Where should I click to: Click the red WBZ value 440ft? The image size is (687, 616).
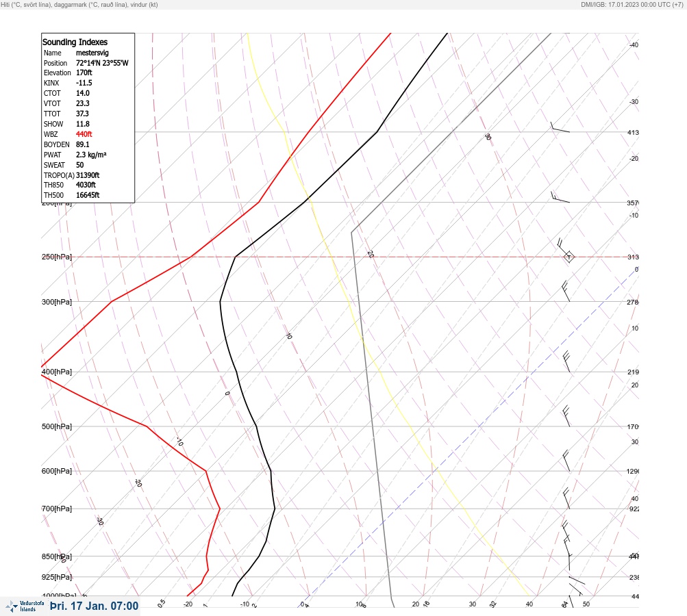click(x=84, y=134)
